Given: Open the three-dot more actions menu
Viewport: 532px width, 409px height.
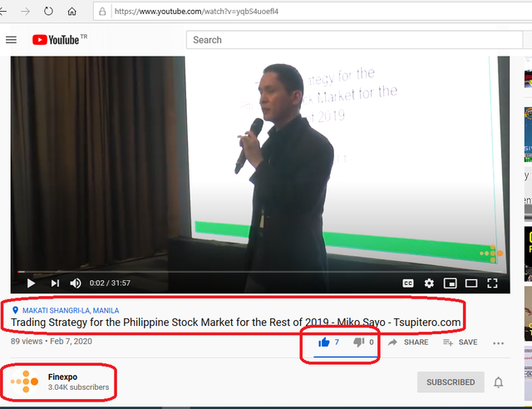Looking at the screenshot, I should (498, 343).
